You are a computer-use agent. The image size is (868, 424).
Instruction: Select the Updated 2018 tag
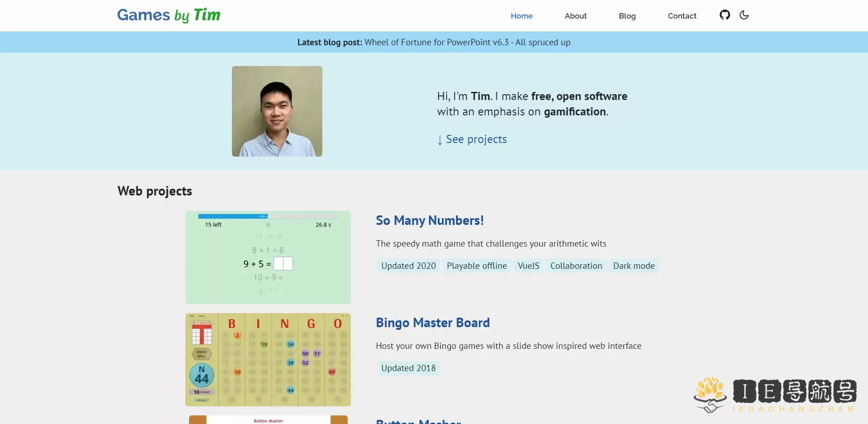[408, 368]
